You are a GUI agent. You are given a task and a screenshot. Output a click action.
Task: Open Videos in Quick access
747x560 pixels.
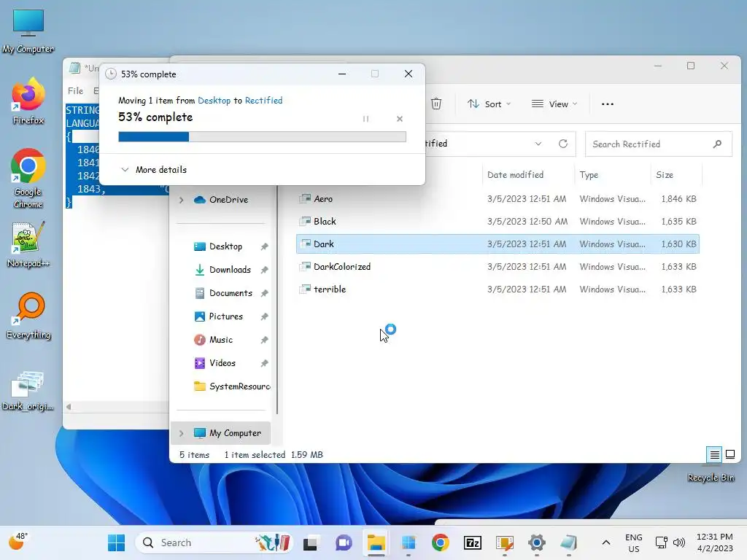coord(214,363)
